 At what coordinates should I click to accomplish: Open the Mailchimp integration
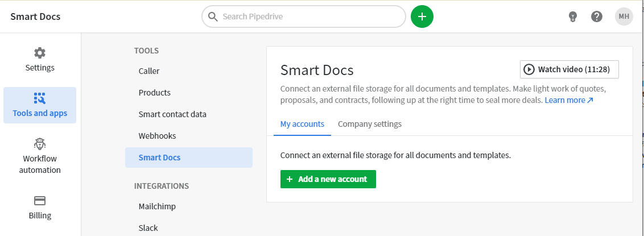tap(189, 206)
